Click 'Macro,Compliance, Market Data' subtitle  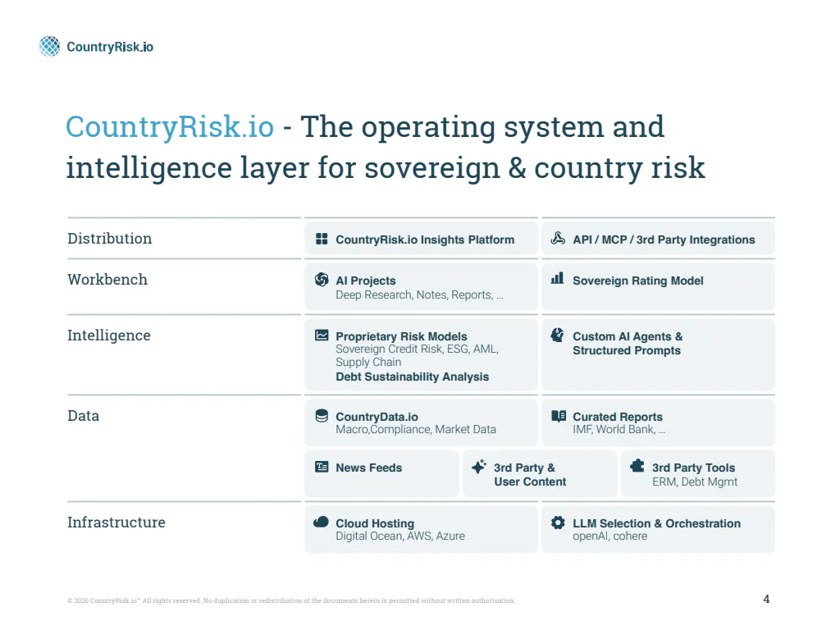[x=416, y=429]
